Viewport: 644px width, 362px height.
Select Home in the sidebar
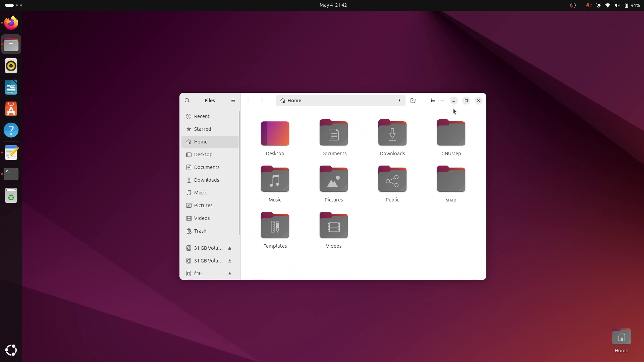coord(210,142)
